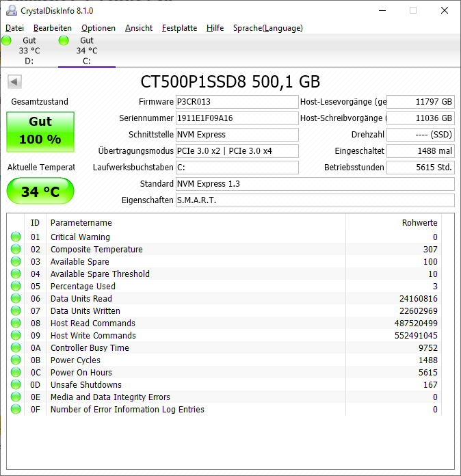Switch to the D: drive tab

click(29, 51)
